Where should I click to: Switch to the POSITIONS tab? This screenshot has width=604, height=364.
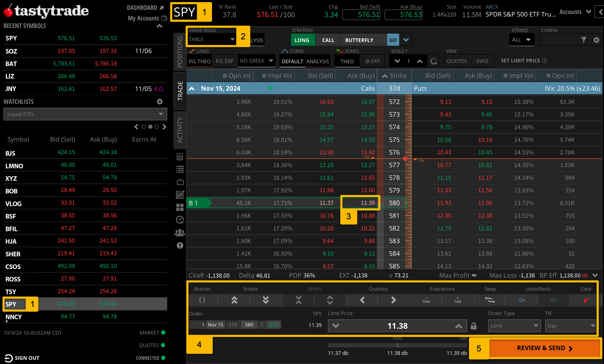(x=180, y=51)
